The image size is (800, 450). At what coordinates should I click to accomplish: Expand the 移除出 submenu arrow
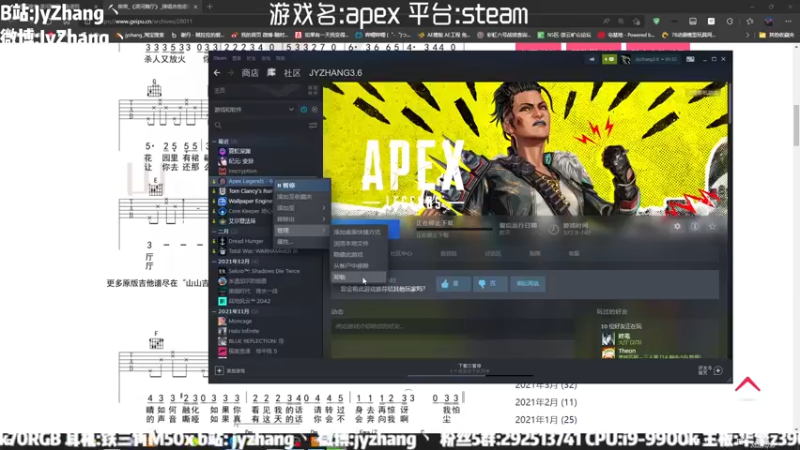pos(324,219)
